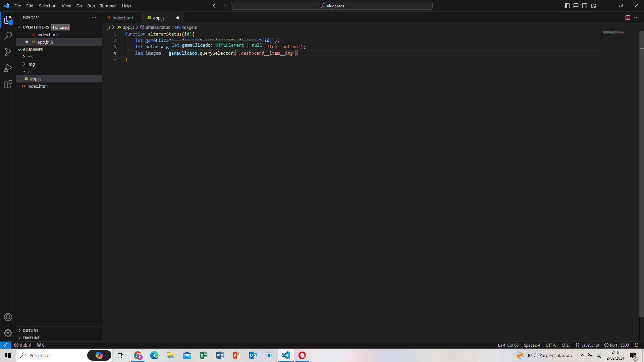Click errors and warnings status indicator

click(23, 345)
